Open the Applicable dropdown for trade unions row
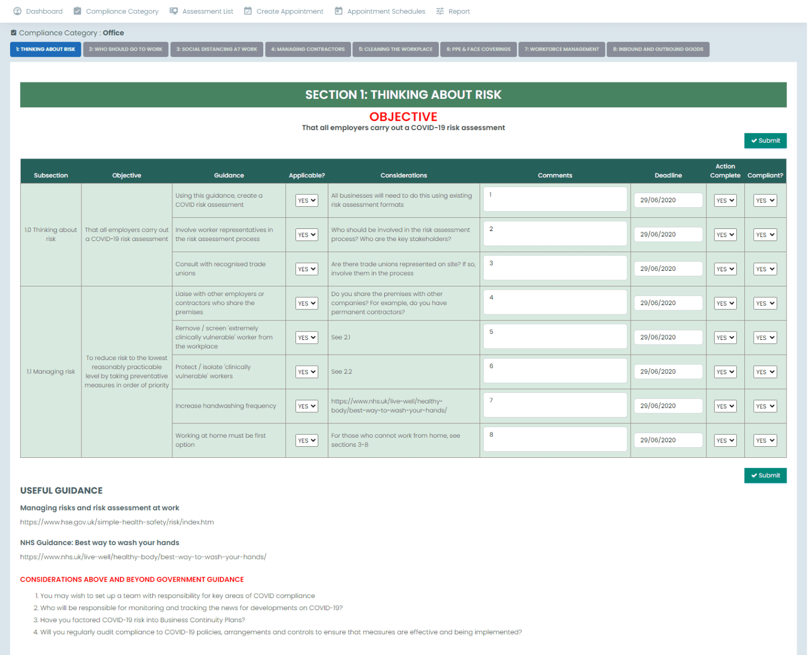812x655 pixels. [x=307, y=269]
